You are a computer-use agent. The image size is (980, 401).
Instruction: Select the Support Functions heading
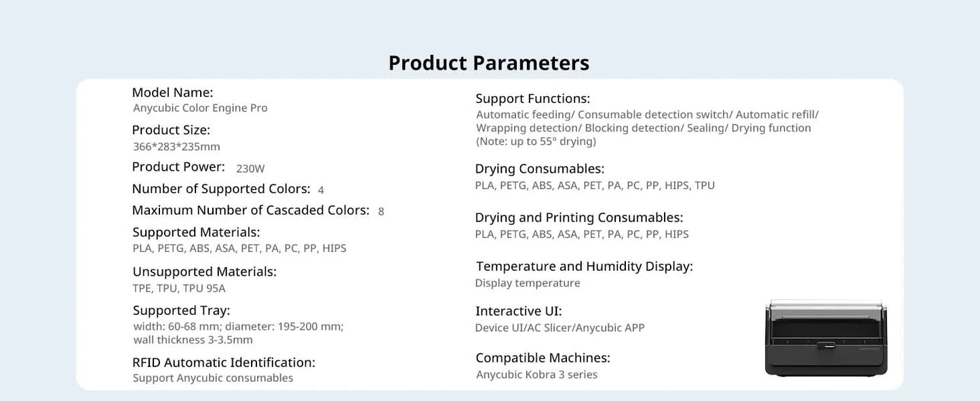click(x=532, y=99)
